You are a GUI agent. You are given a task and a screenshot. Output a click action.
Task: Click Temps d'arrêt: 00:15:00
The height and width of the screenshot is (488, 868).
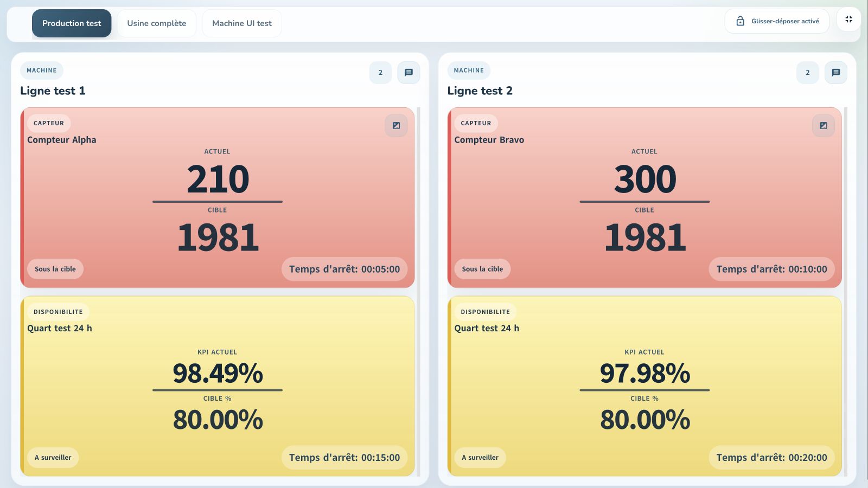pyautogui.click(x=344, y=458)
